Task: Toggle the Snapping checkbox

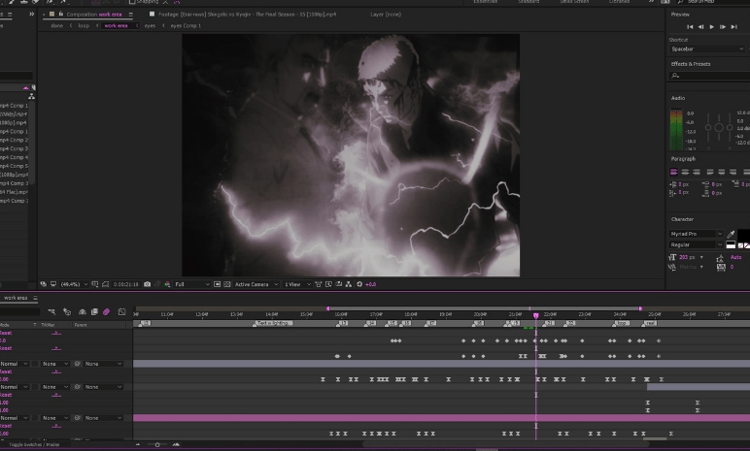Action: point(132,2)
